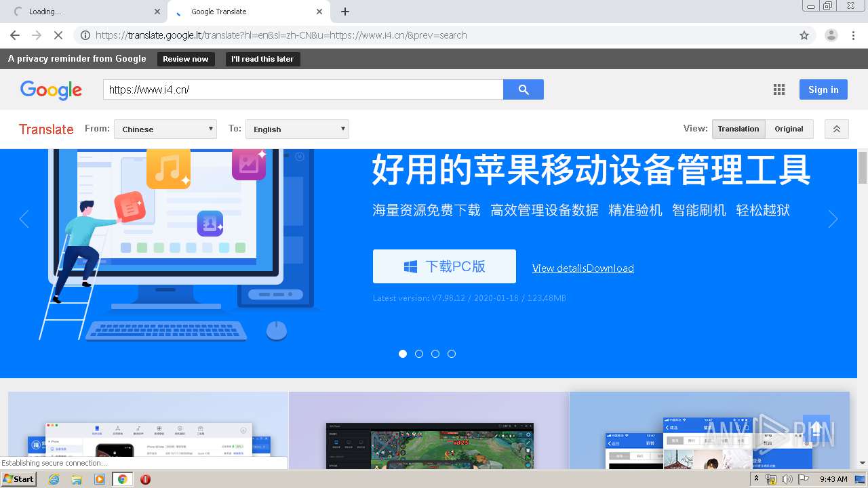Open a new browser tab
Image resolution: width=868 pixels, height=488 pixels.
[345, 12]
